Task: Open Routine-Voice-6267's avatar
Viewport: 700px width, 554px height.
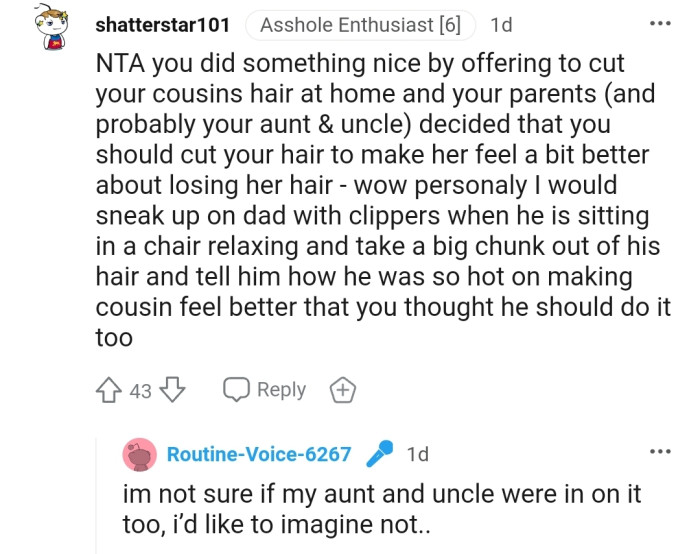Action: [x=139, y=455]
